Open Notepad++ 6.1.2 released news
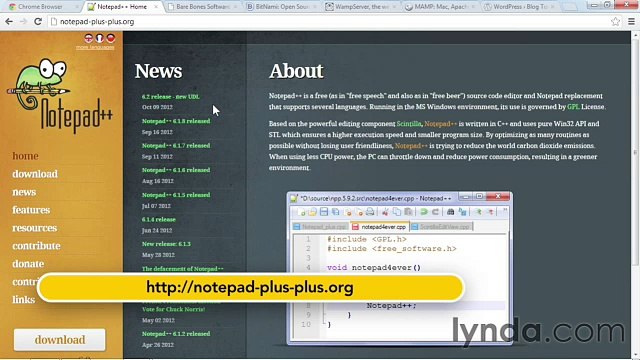 point(176,334)
